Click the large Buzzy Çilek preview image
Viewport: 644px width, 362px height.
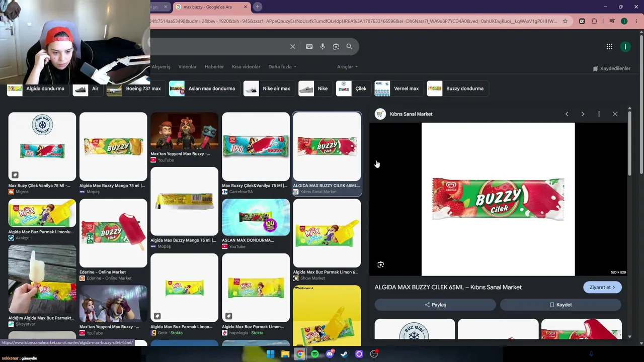498,199
